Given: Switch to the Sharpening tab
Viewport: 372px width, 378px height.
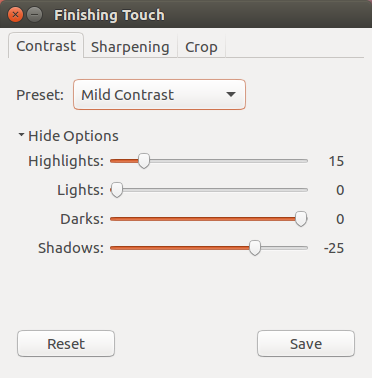Looking at the screenshot, I should (x=130, y=47).
